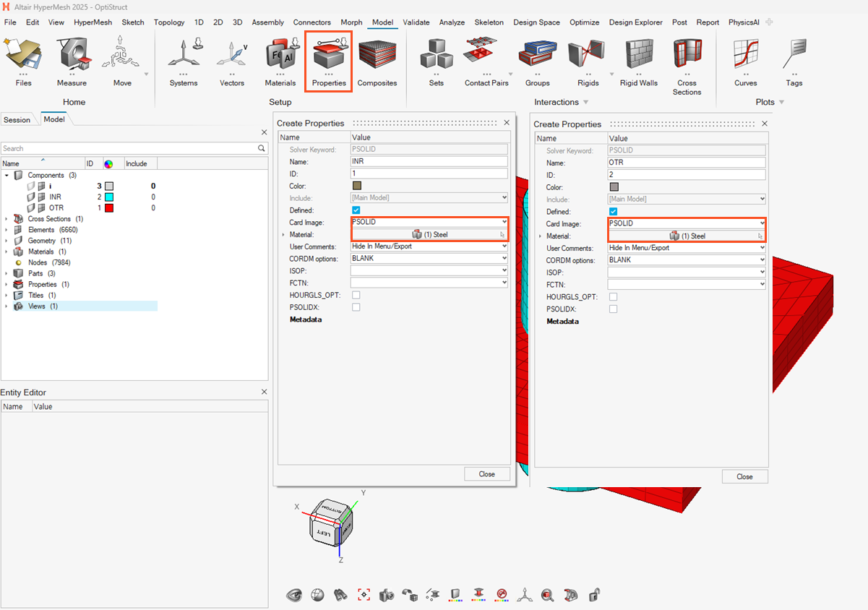
Task: Open the Sets tool
Action: [x=437, y=63]
